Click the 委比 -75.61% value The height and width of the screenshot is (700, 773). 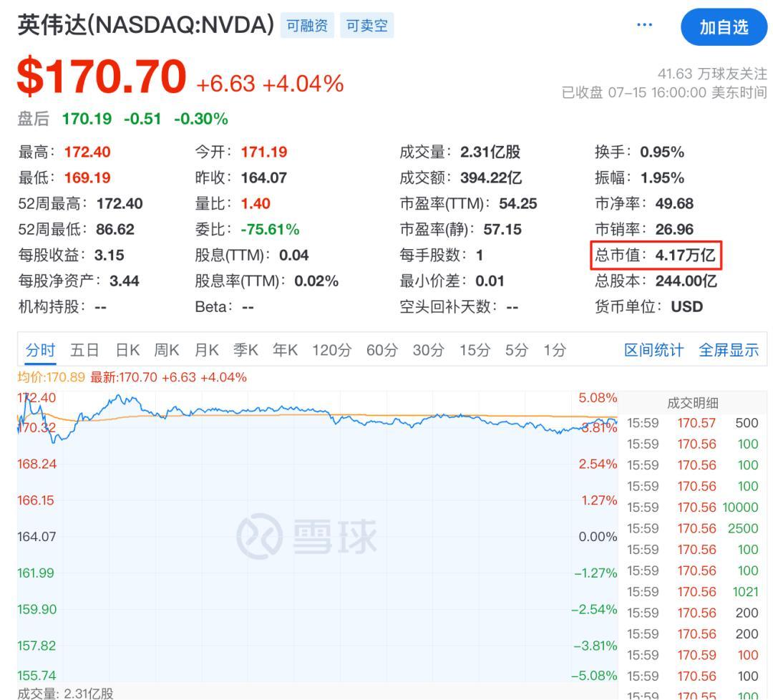point(270,229)
